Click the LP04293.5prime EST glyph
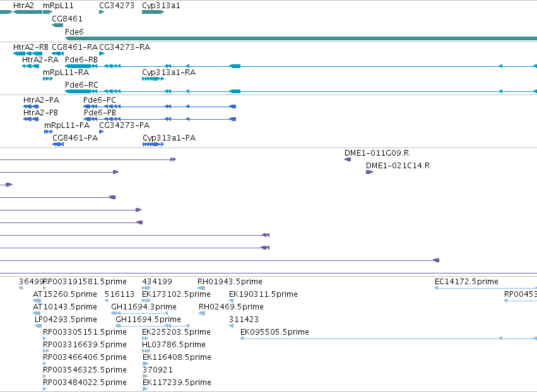The height and width of the screenshot is (392, 537). tap(38, 326)
